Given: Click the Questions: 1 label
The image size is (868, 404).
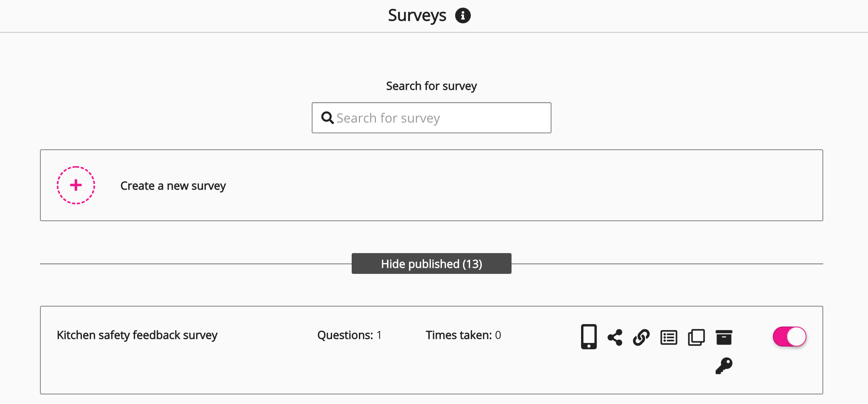Looking at the screenshot, I should point(349,335).
